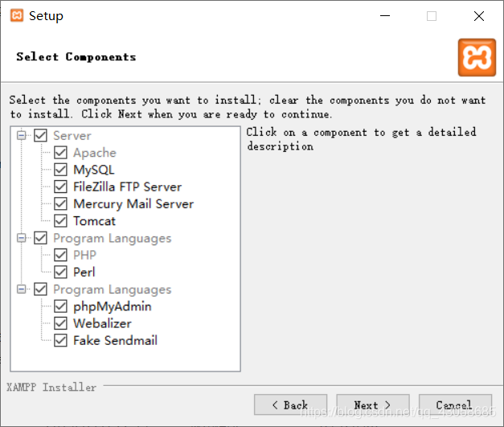
Task: Click the small XAMPP title bar icon
Action: tap(17, 15)
